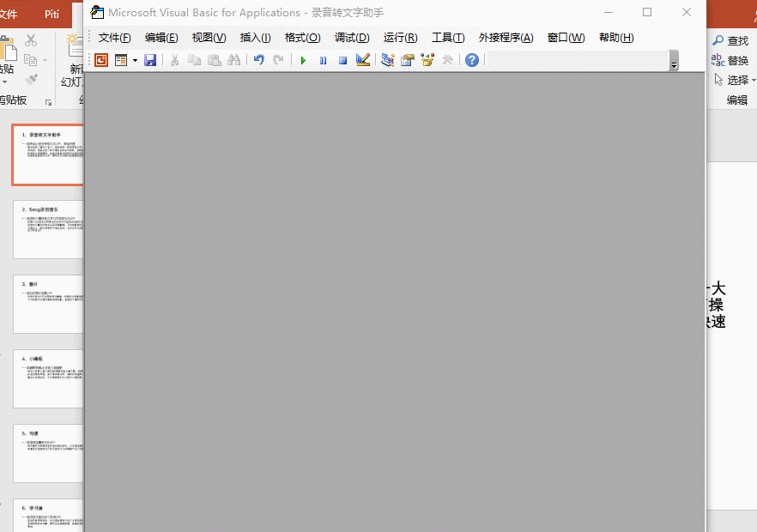This screenshot has width=757, height=532.
Task: Click the Copy icon in VBA toolbar
Action: tap(194, 60)
